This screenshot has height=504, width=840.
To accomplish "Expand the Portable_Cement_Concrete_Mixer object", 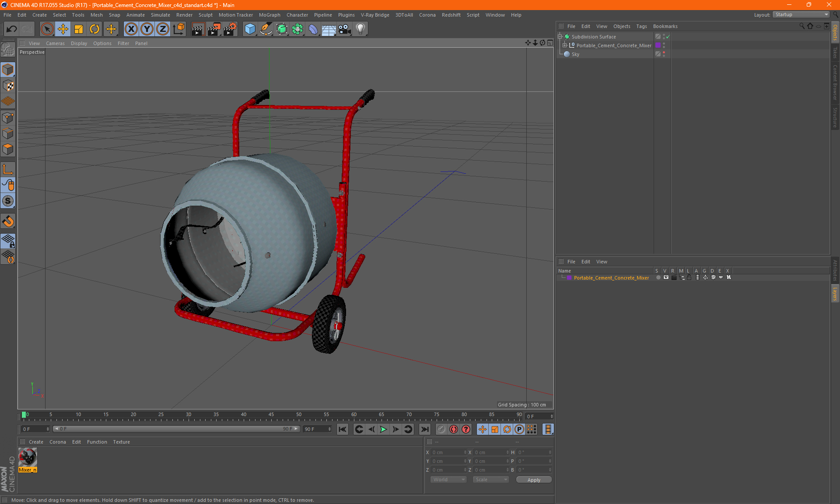I will click(564, 45).
